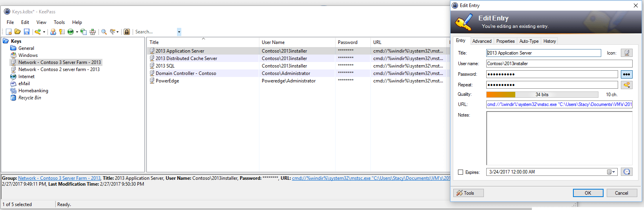Open the File menu
Screen dimensions: 644x210
[x=10, y=22]
